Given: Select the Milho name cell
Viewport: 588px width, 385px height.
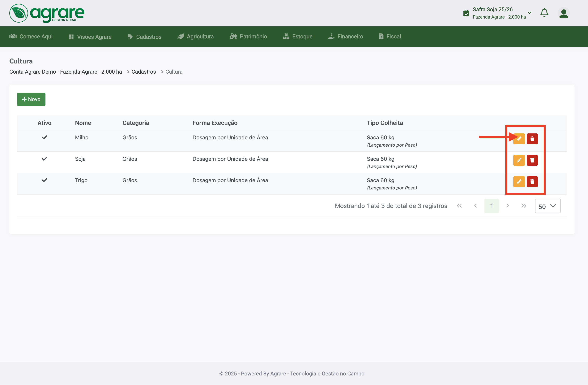Looking at the screenshot, I should coord(82,137).
